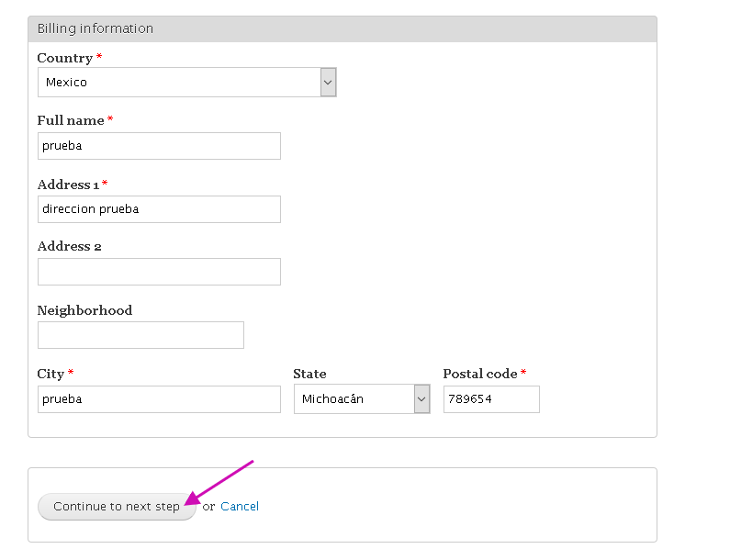Viewport: 730px width, 560px height.
Task: Open the Country select showing Mexico
Action: (186, 83)
